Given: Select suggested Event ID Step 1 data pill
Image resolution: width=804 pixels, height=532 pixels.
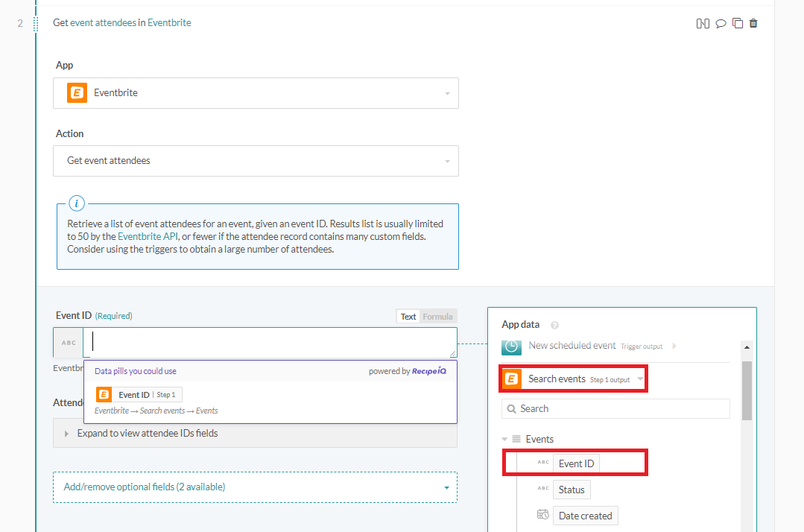Looking at the screenshot, I should 139,395.
